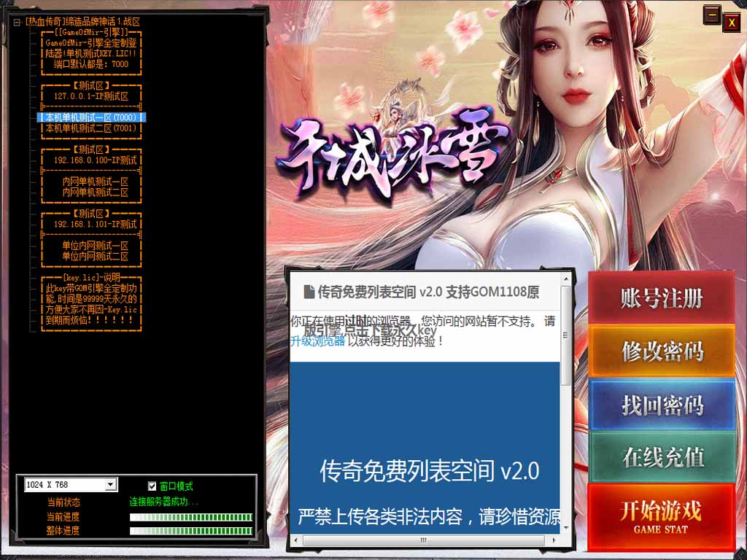Click the embedded page's horizontal scrollbar right arrow
747x560 pixels.
pyautogui.click(x=552, y=540)
